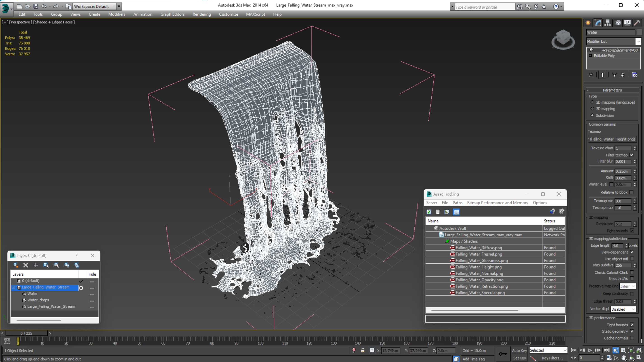Open the Display command panel tab

click(627, 23)
